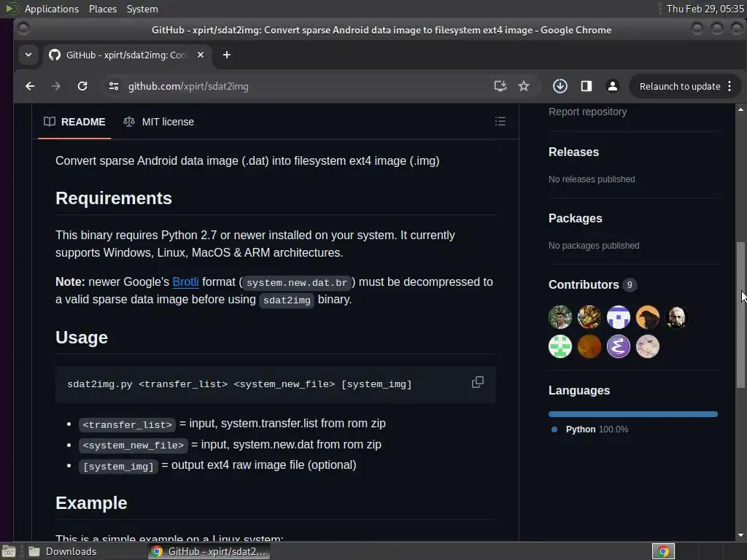The image size is (747, 560).
Task: Click the scrollbar up arrow
Action: click(x=740, y=109)
